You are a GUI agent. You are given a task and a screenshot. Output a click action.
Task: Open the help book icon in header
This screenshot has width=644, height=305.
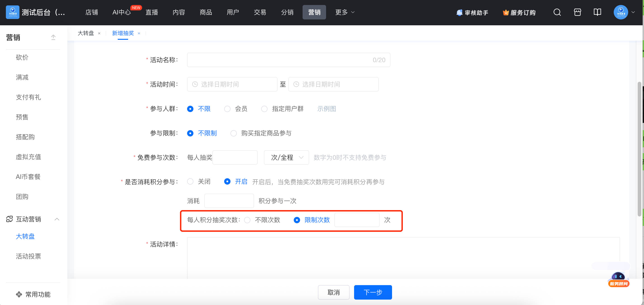(x=597, y=12)
